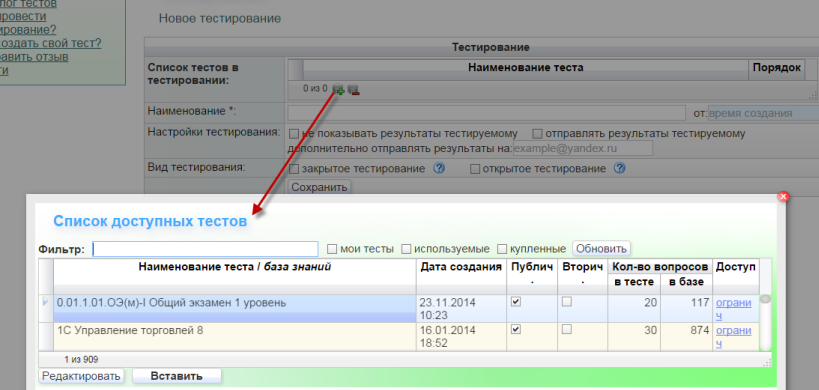The height and width of the screenshot is (390, 819).
Task: Close the Список доступных тестов dialog
Action: pyautogui.click(x=782, y=196)
